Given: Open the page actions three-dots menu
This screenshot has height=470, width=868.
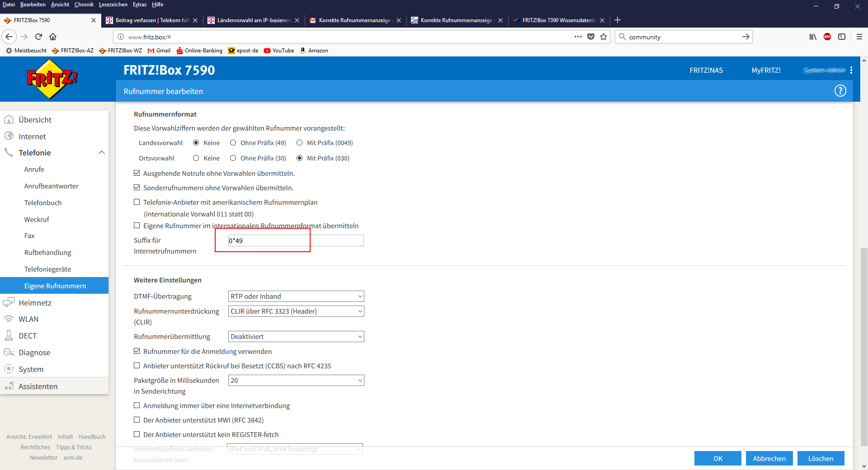Looking at the screenshot, I should 578,37.
